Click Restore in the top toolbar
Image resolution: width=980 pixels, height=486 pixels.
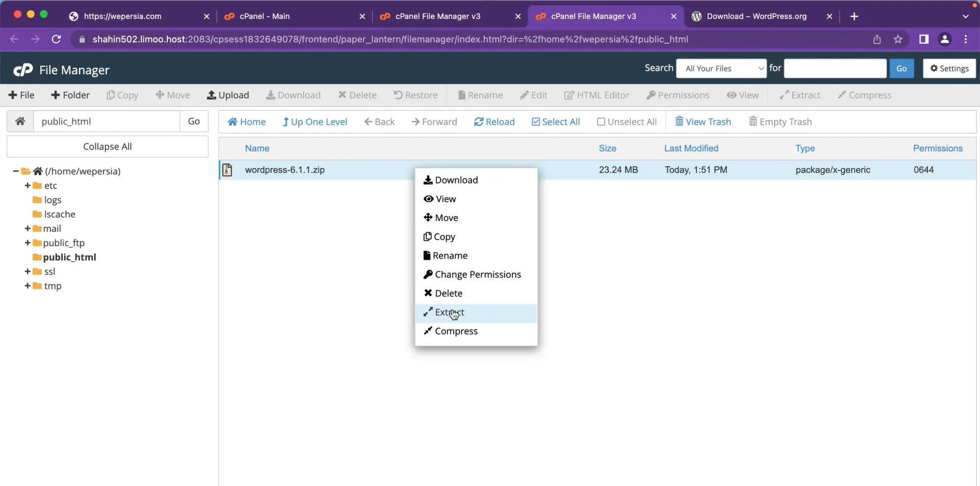(x=415, y=95)
